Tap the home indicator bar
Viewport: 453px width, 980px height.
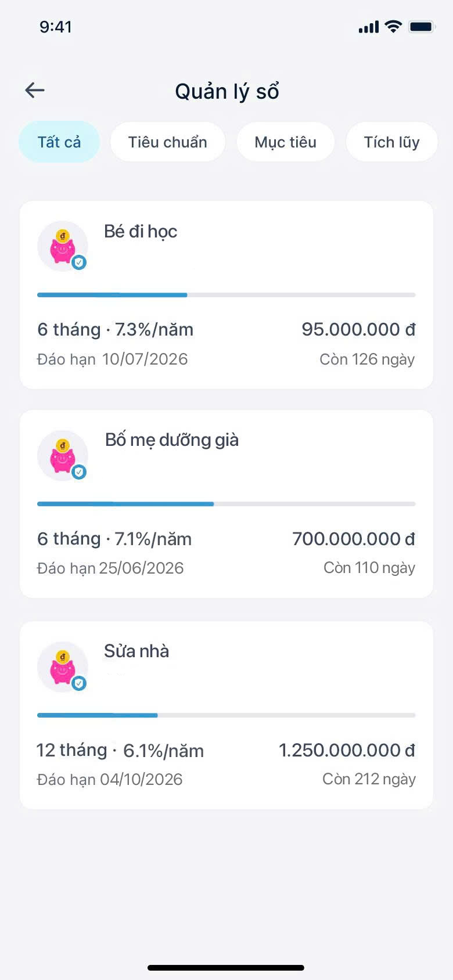(226, 967)
